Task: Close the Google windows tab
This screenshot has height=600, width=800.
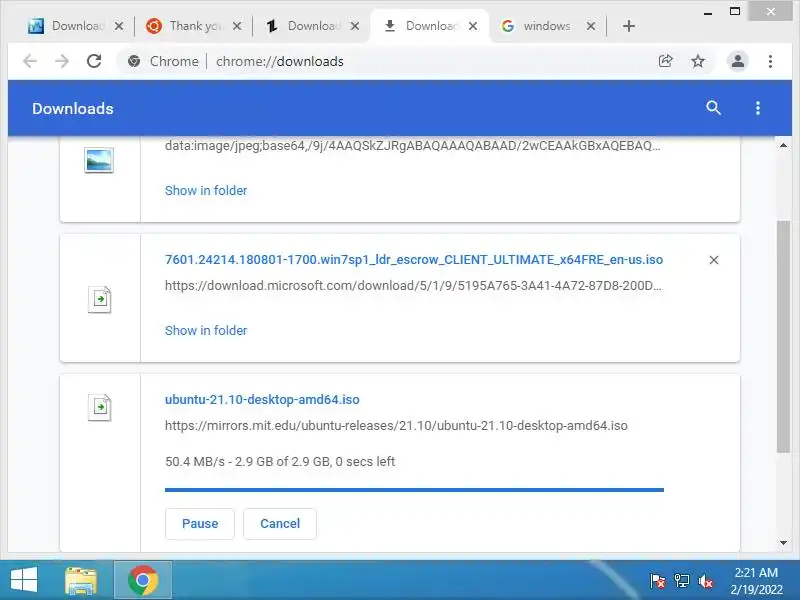Action: pos(591,26)
